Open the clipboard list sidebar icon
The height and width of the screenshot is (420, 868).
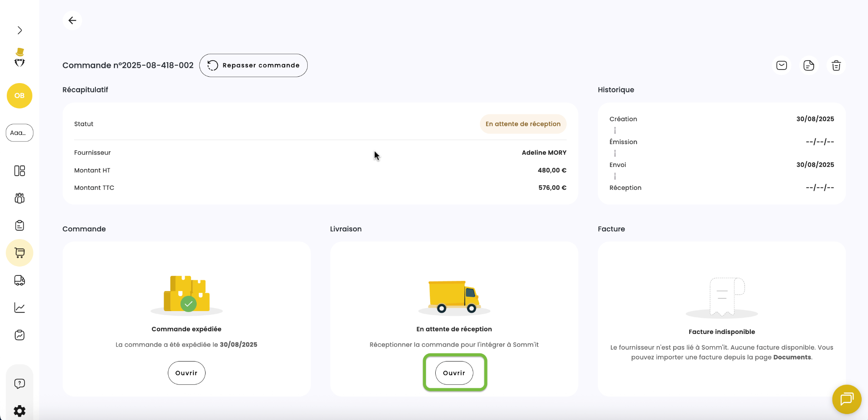coord(19,225)
